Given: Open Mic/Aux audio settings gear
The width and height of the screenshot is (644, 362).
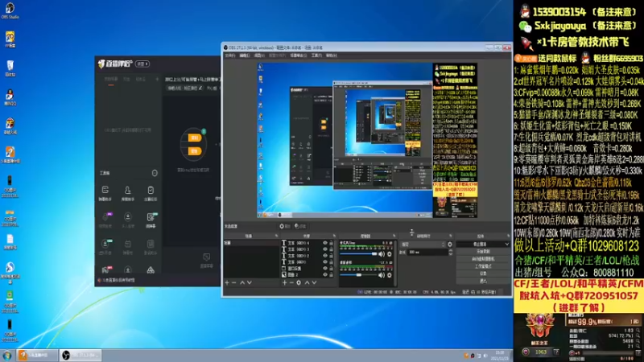Looking at the screenshot, I should [390, 254].
